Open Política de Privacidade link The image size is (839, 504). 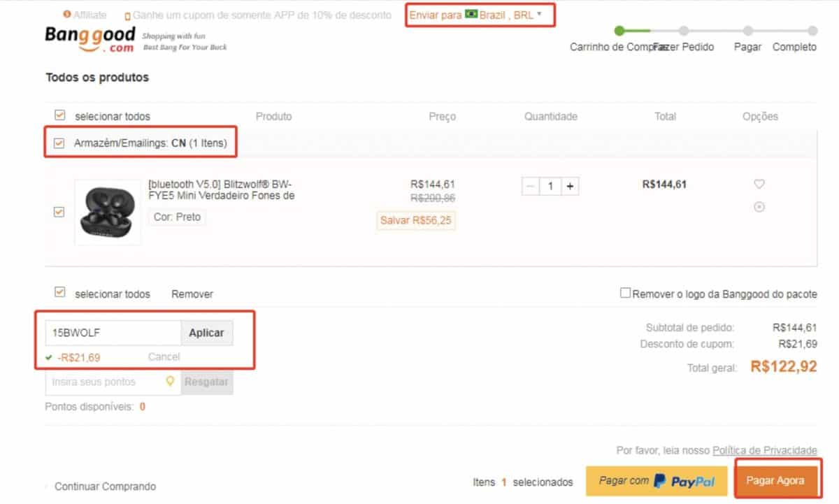pyautogui.click(x=763, y=451)
